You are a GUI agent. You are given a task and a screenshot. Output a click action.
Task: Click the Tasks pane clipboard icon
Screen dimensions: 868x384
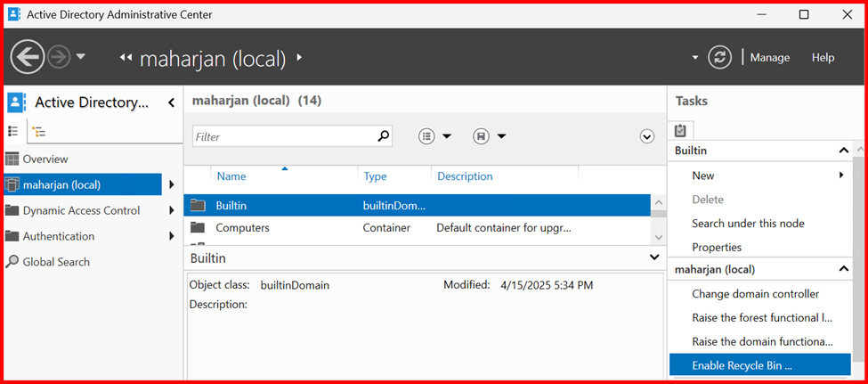click(680, 130)
